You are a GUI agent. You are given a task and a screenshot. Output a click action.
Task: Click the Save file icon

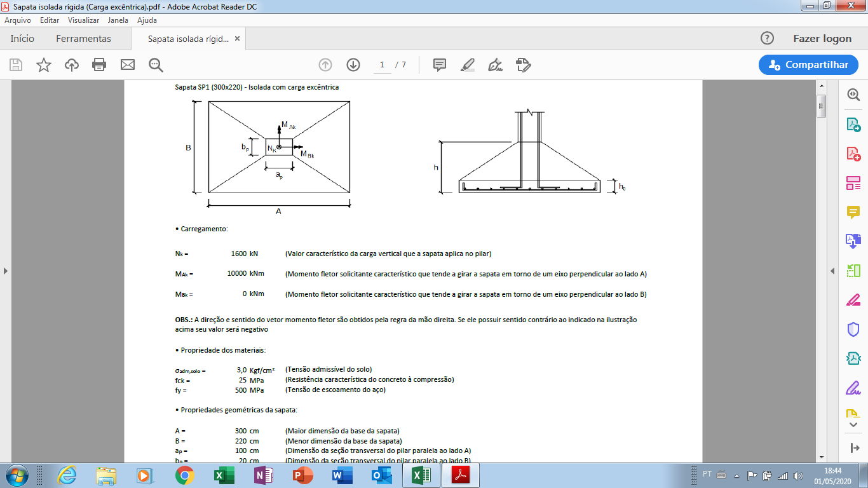click(x=16, y=65)
